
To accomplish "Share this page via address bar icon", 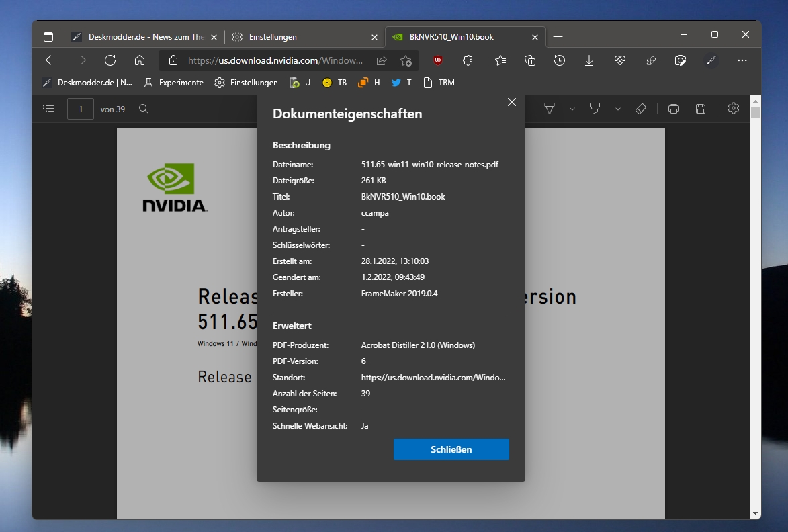I will click(382, 60).
